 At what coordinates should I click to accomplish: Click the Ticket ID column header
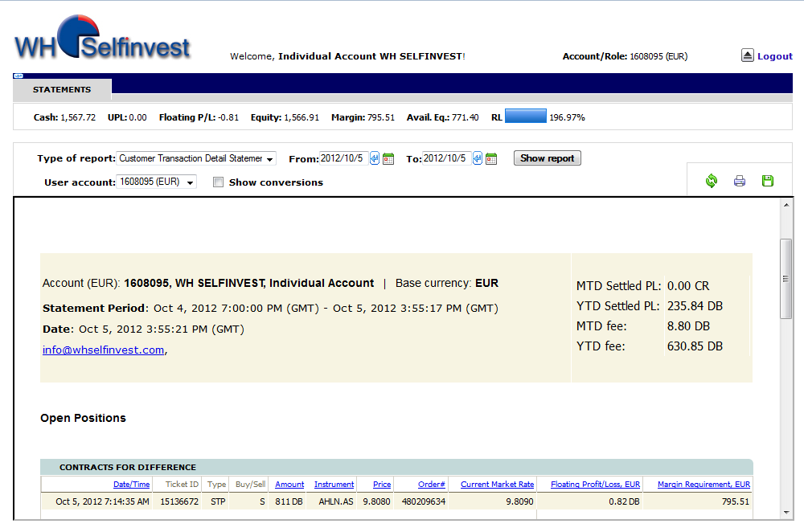coord(182,485)
